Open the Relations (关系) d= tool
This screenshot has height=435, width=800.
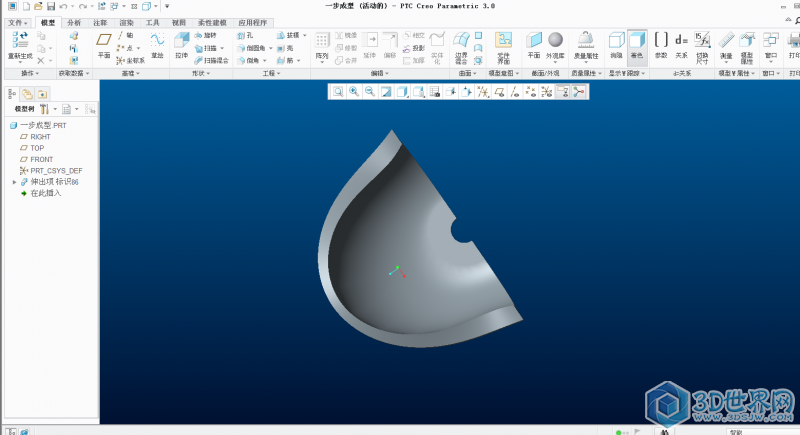(x=681, y=45)
